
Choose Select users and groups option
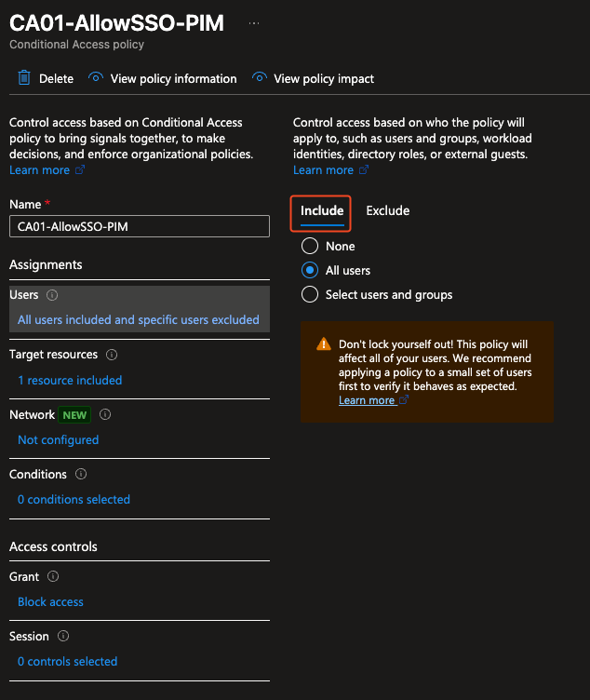(x=310, y=295)
